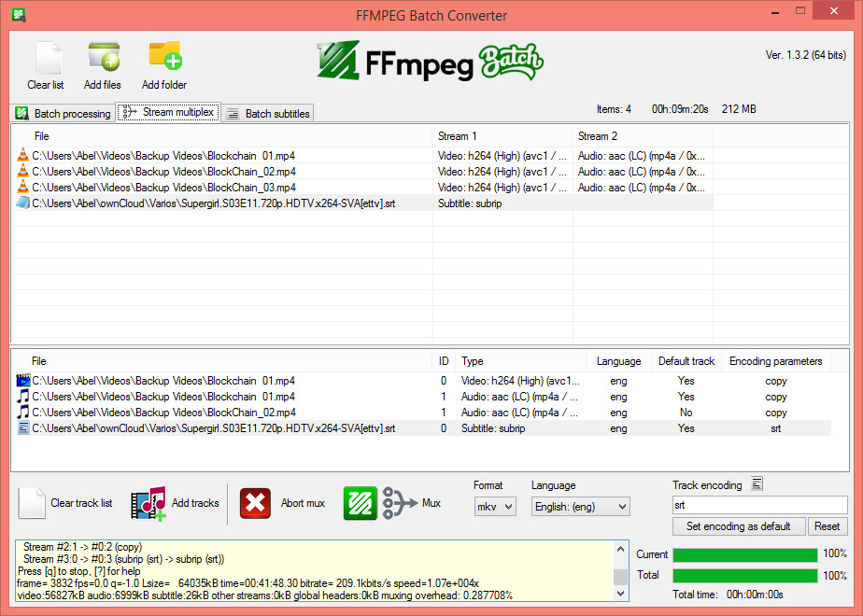Open the Format mkv dropdown
The width and height of the screenshot is (863, 616).
(495, 507)
